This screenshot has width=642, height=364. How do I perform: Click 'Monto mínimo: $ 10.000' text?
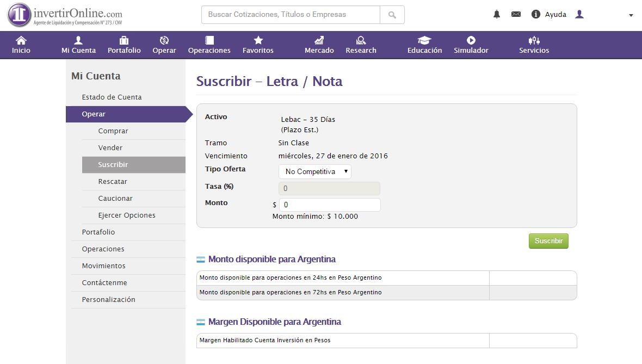315,216
